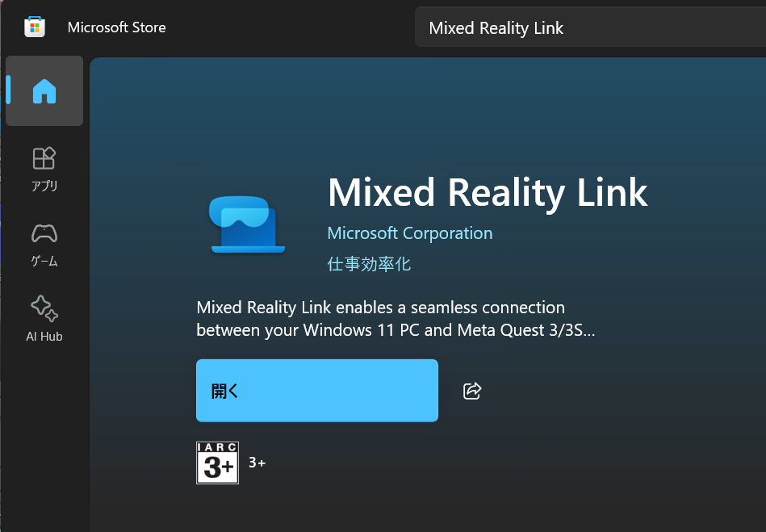Open AI Hub using the sparkle icon

[x=44, y=308]
